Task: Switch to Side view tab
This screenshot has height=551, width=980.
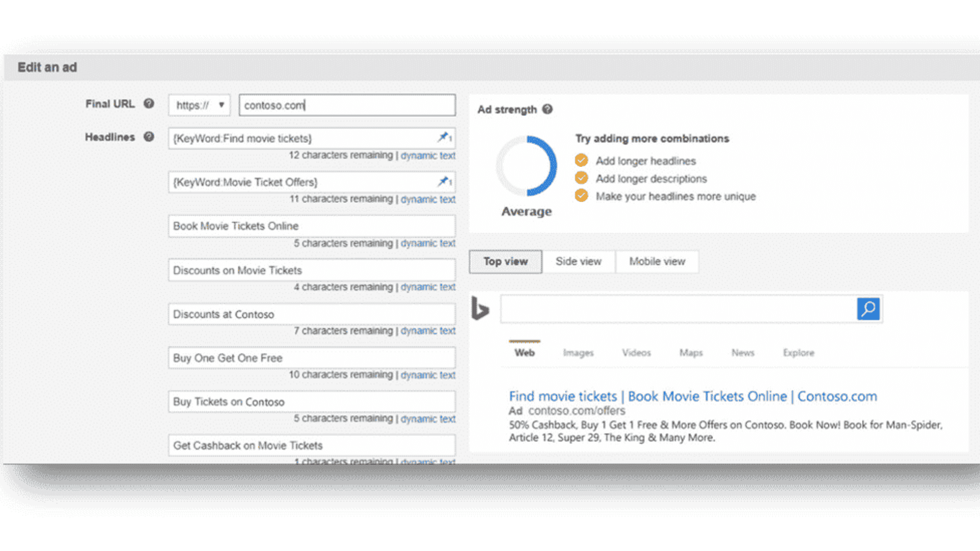Action: (578, 261)
